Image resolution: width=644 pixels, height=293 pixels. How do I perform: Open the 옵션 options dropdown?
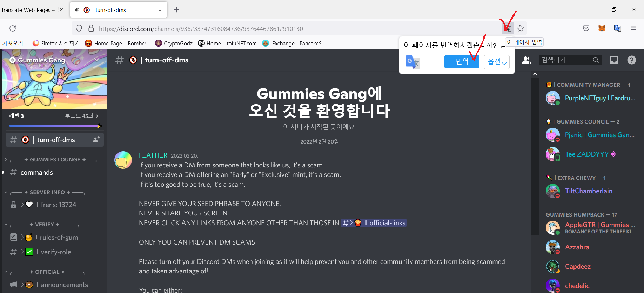497,62
